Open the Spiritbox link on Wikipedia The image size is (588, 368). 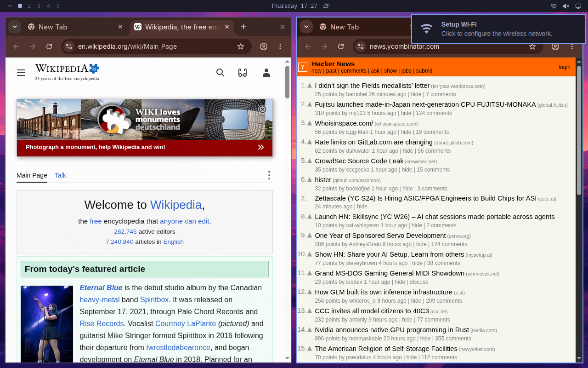[x=154, y=299]
